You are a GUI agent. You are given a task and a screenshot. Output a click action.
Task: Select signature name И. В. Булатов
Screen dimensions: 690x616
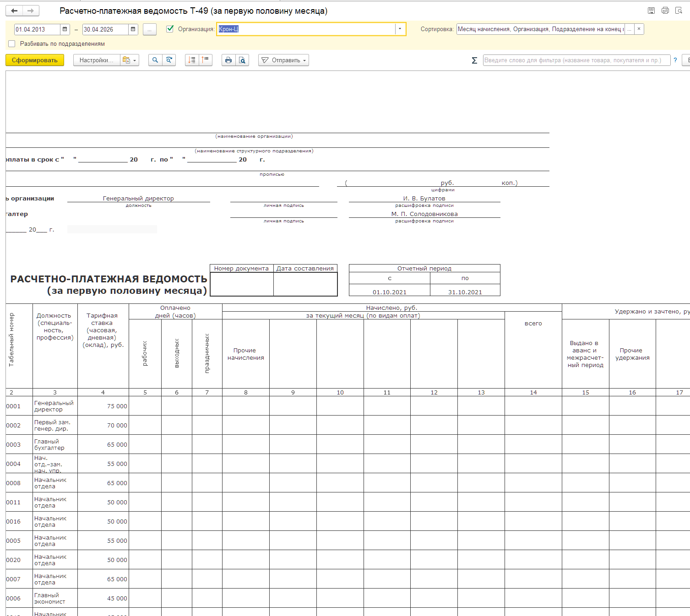pos(424,198)
